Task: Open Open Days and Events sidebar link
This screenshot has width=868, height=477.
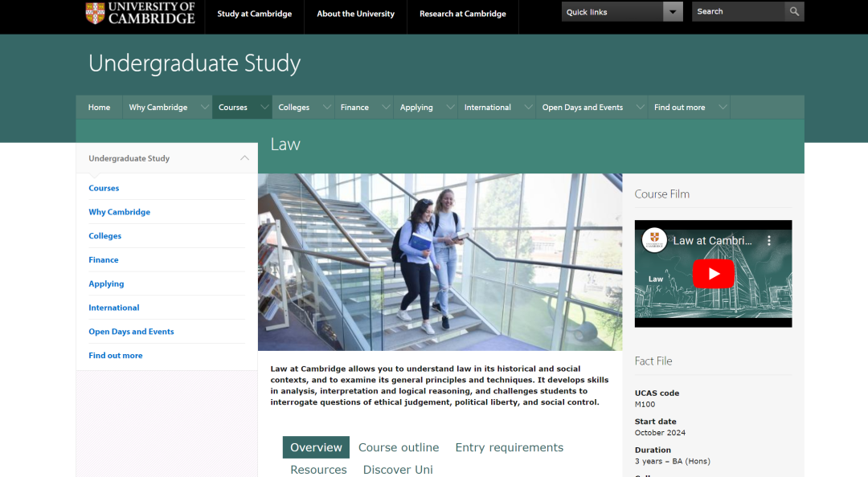Action: (x=131, y=332)
